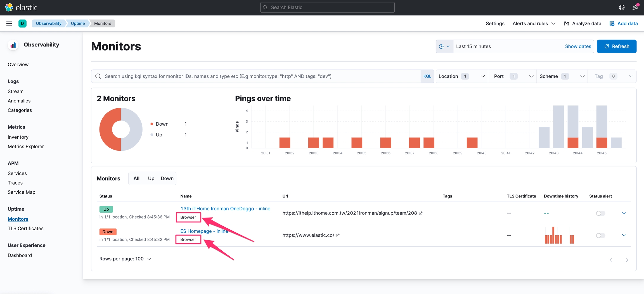Viewport: 644px width, 294px height.
Task: Expand the ES Homepage monitor row details
Action: coord(624,235)
